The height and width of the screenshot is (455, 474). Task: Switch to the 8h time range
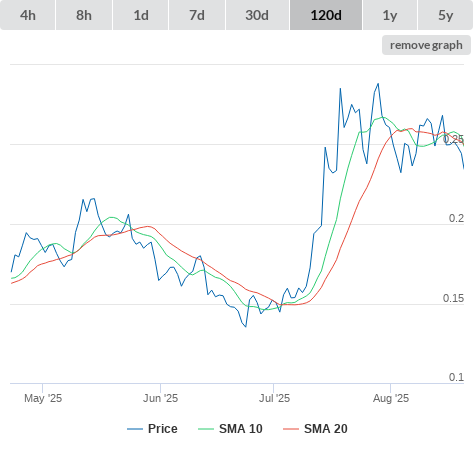(x=84, y=15)
